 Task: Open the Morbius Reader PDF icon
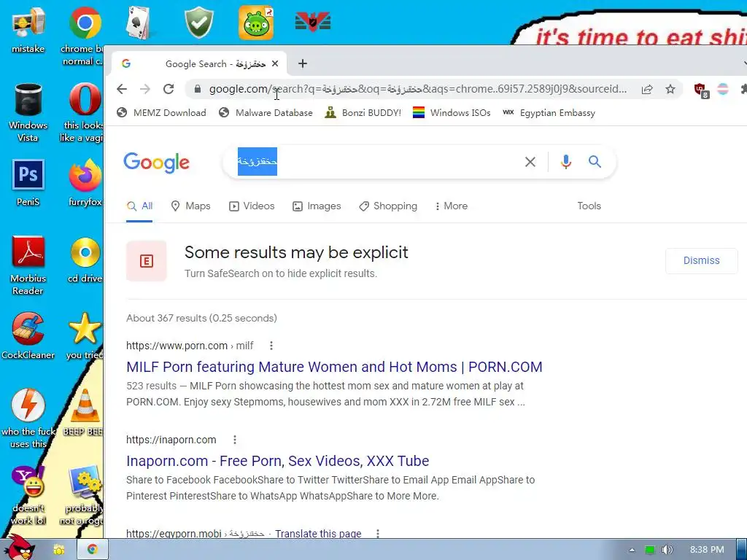[x=28, y=252]
